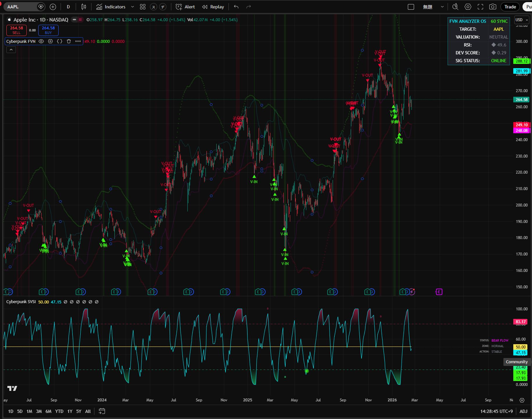The height and width of the screenshot is (419, 532).
Task: Select the 5Y date range
Action: pyautogui.click(x=79, y=411)
